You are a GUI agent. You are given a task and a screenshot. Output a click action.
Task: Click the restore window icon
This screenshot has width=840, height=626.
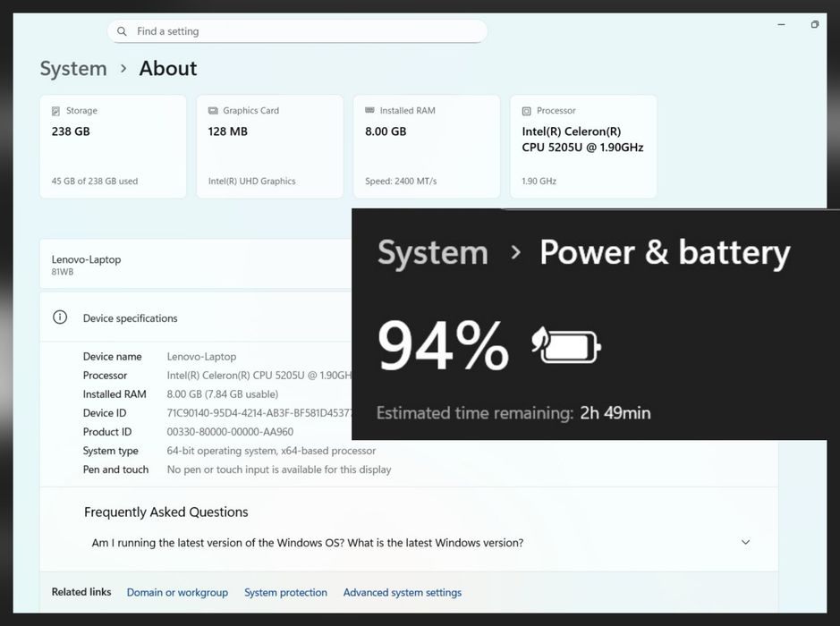[814, 25]
